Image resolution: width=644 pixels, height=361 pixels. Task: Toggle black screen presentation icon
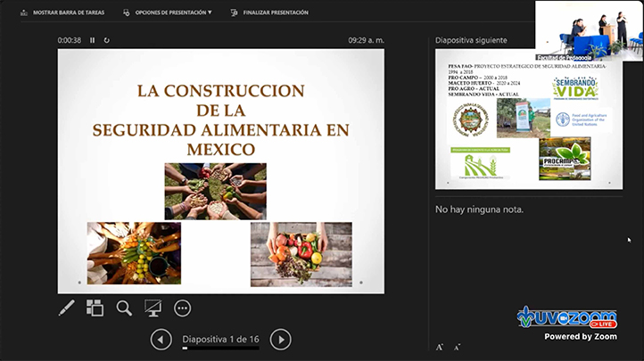click(153, 308)
